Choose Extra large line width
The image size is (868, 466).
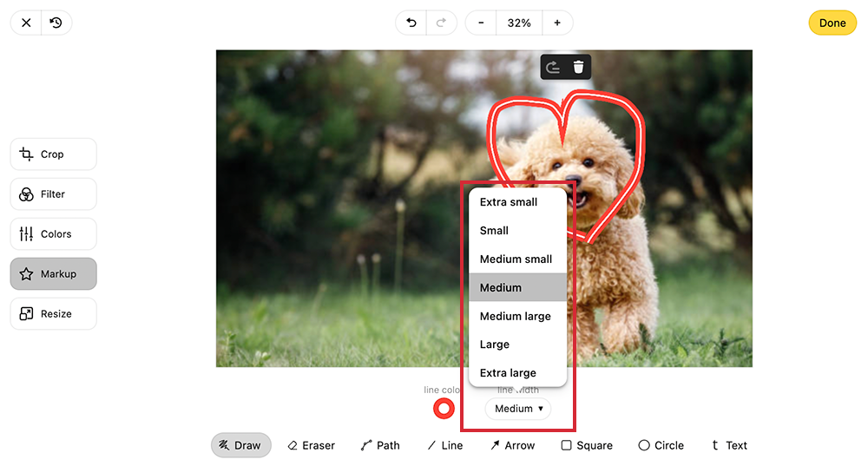517,372
